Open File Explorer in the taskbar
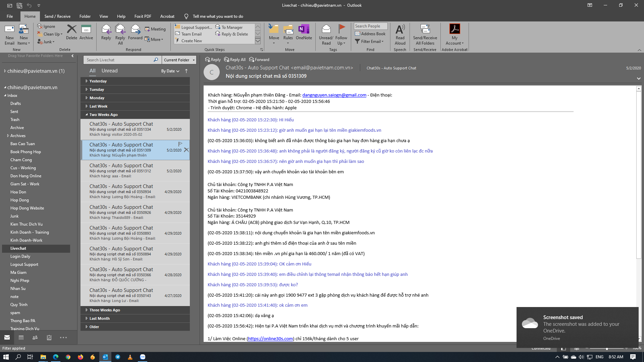644x362 pixels. click(43, 357)
